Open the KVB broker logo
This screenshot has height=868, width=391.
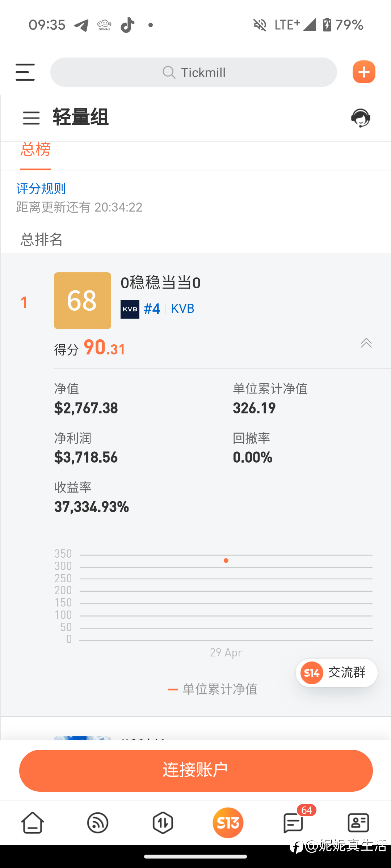coord(130,309)
